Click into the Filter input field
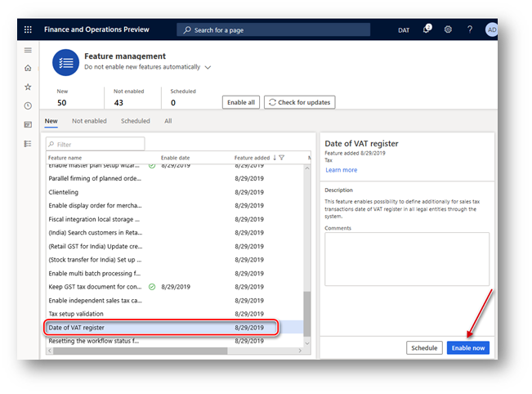 (x=96, y=144)
